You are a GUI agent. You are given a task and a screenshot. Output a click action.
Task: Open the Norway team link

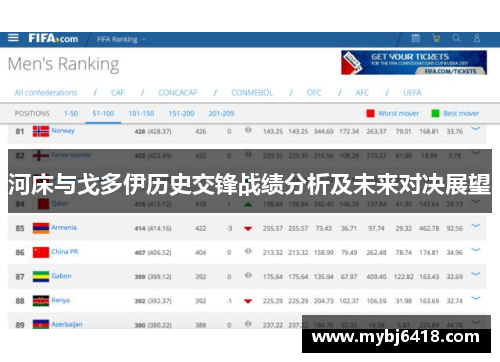tap(63, 131)
